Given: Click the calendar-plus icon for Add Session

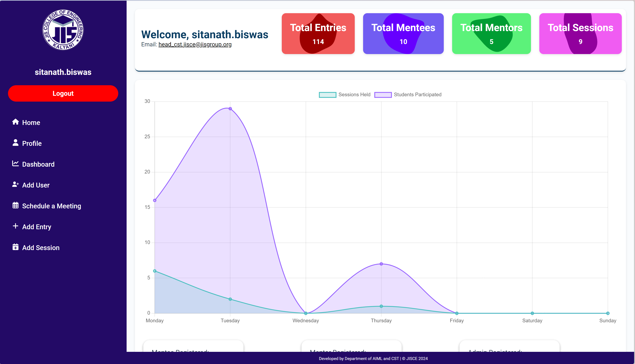Looking at the screenshot, I should (x=16, y=247).
